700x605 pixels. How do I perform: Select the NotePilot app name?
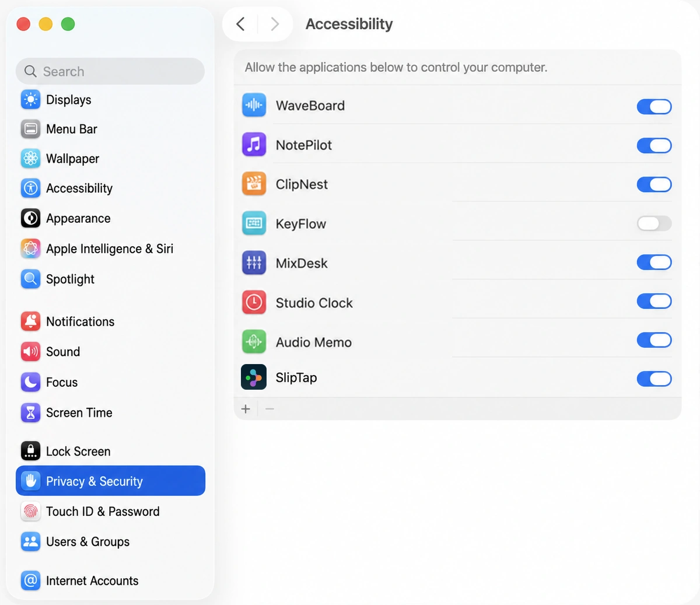coord(304,145)
